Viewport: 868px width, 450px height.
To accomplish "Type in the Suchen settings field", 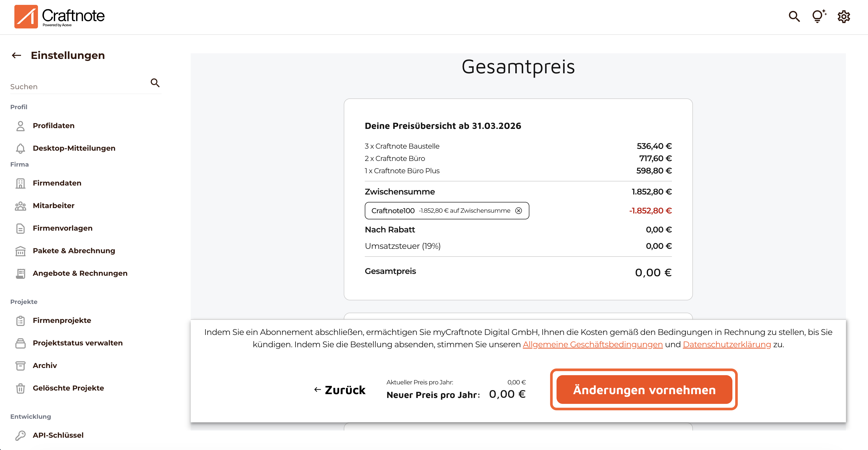I will [77, 87].
